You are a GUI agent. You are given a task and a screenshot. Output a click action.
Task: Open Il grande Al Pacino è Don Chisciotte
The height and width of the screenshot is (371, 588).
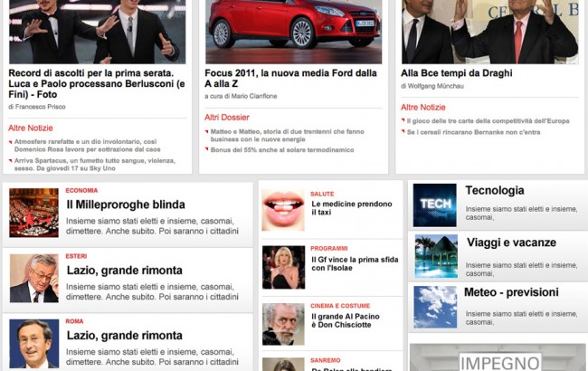point(346,320)
